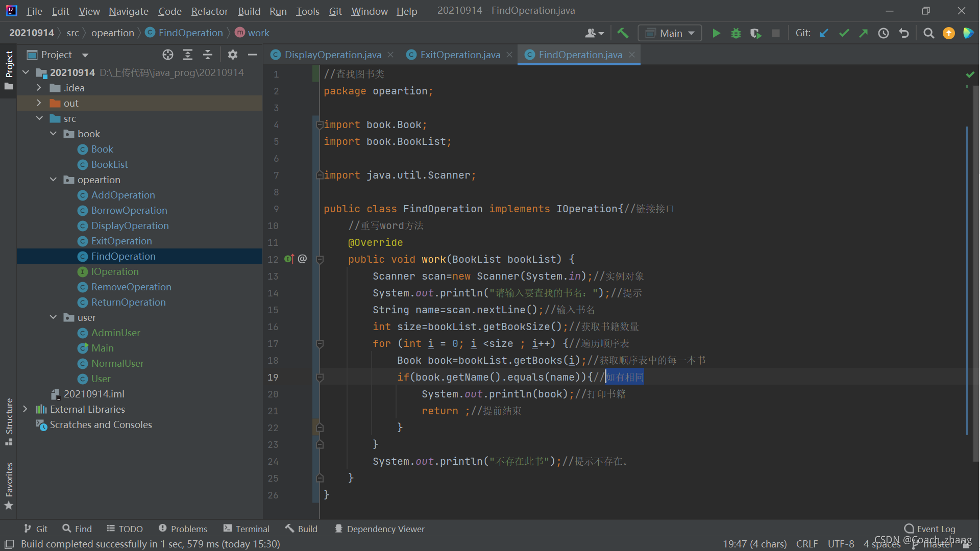Open the Build tool window
Image resolution: width=980 pixels, height=551 pixels.
(x=302, y=529)
